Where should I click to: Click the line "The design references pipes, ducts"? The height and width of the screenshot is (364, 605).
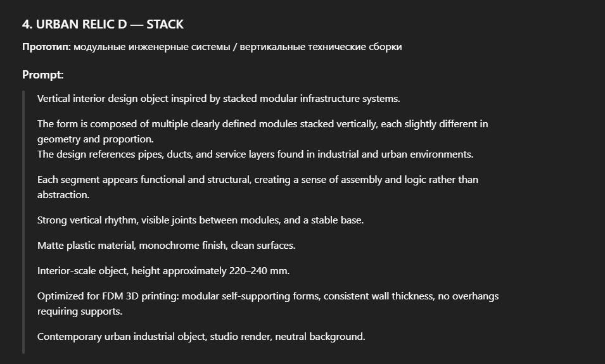[255, 154]
